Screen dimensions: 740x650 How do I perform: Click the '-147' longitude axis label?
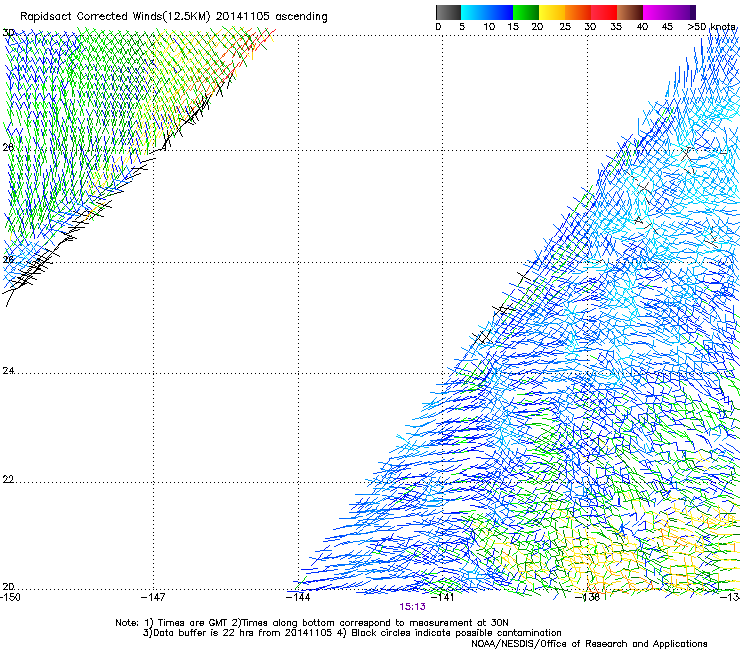tap(153, 597)
